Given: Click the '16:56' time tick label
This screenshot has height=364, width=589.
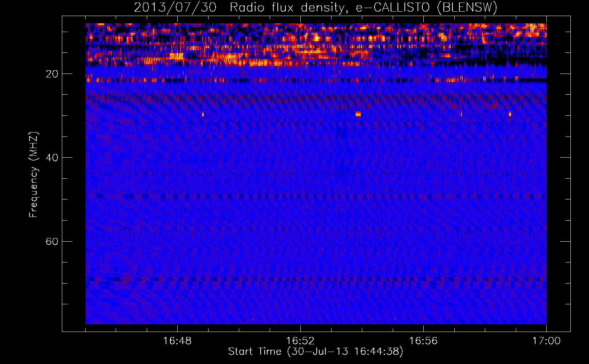Looking at the screenshot, I should tap(423, 341).
